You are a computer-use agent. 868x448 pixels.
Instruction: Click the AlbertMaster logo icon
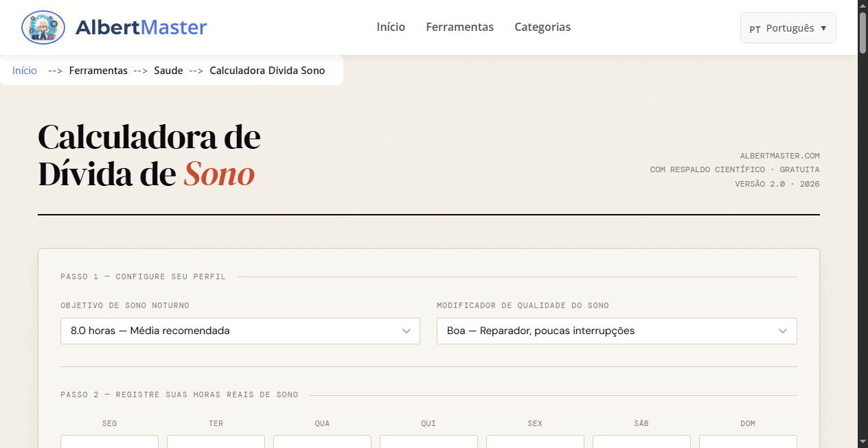click(43, 27)
